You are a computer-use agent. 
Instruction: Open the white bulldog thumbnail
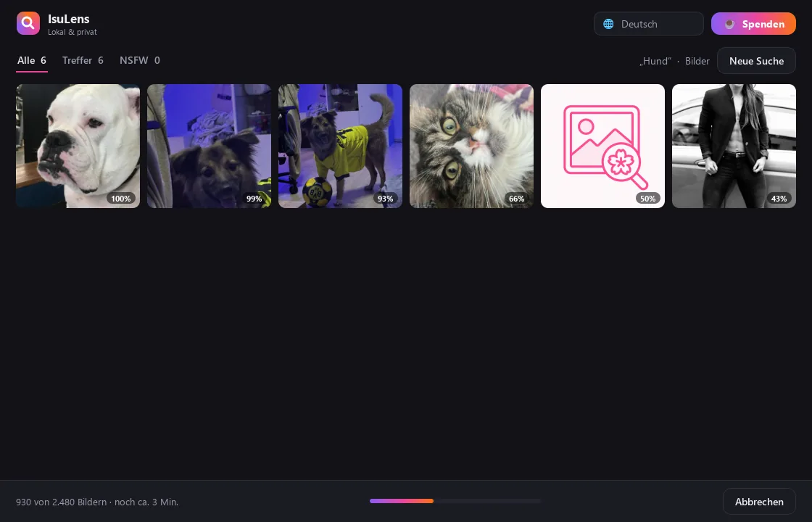(x=78, y=146)
